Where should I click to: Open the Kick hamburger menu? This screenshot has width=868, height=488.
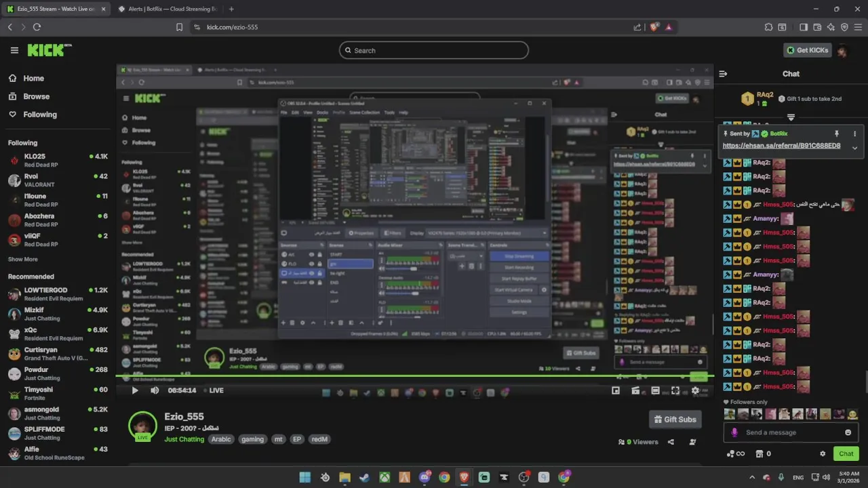[14, 50]
